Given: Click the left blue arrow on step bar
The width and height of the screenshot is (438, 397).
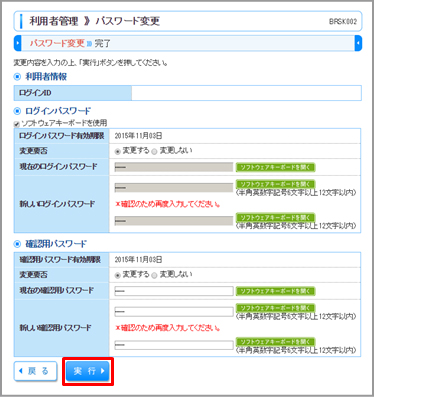Looking at the screenshot, I should coord(18,43).
